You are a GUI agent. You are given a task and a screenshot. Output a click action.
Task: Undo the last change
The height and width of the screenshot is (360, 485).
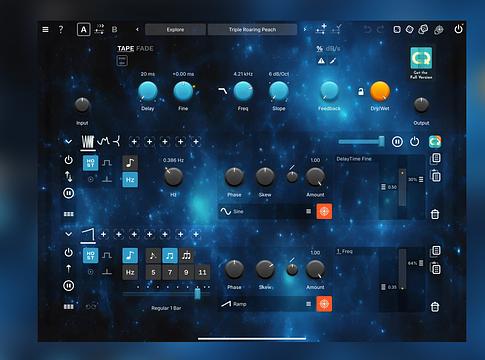367,30
